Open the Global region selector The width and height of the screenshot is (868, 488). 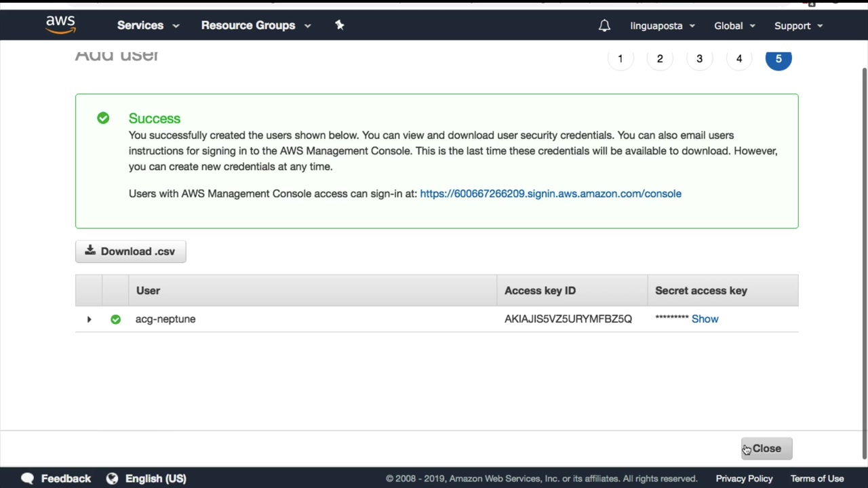[x=734, y=26]
